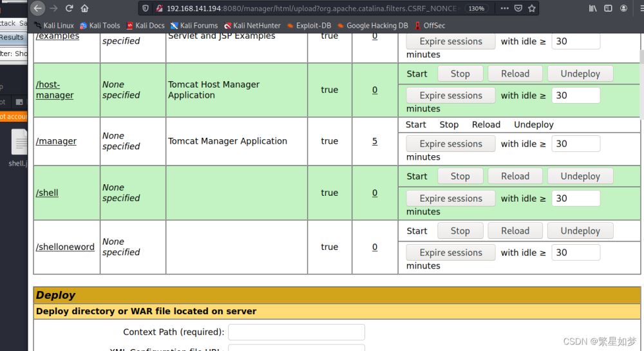Go to the browser home page icon
The height and width of the screenshot is (351, 644).
pyautogui.click(x=85, y=8)
